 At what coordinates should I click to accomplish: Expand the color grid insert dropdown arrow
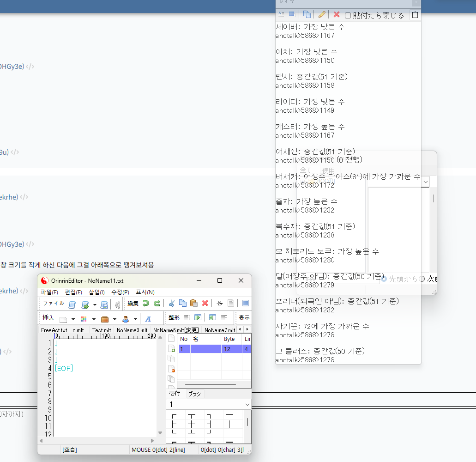94,319
